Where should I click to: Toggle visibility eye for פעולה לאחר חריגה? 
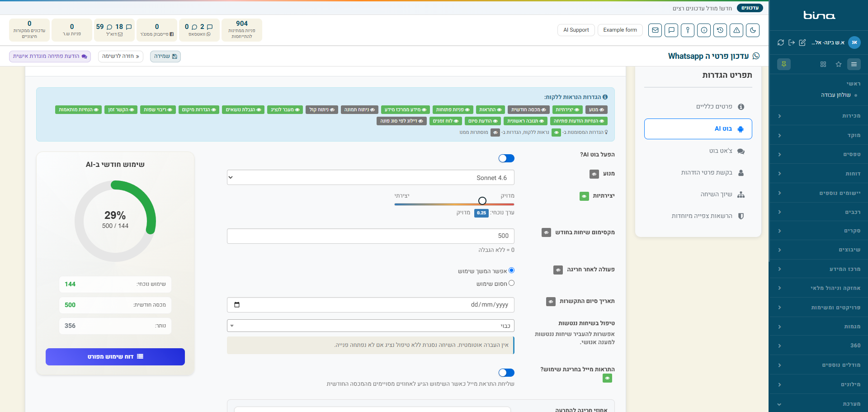click(x=558, y=270)
